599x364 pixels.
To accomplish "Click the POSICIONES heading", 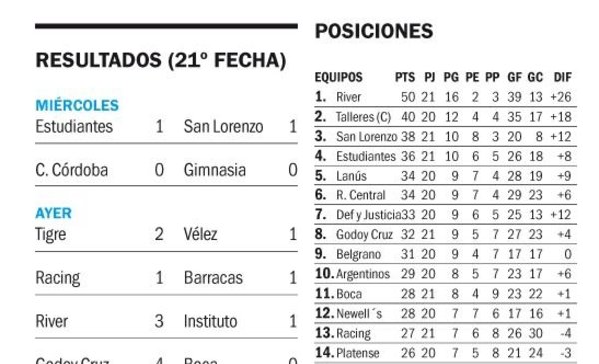I will coord(374,31).
